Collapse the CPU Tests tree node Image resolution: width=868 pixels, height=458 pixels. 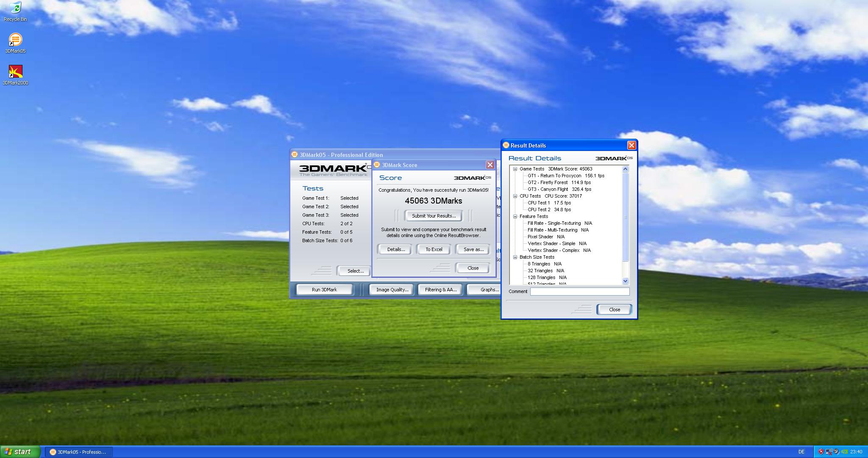[x=515, y=196]
